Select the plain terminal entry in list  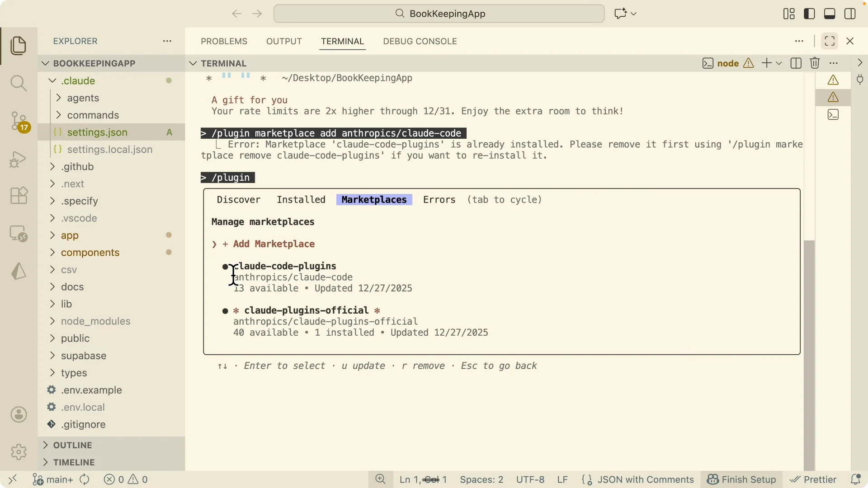point(833,115)
